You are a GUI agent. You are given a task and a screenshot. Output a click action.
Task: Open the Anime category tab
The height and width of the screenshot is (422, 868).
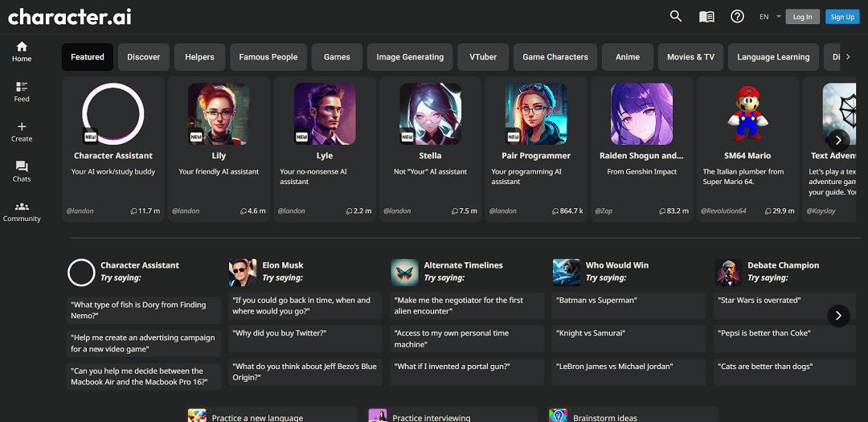[x=628, y=57]
